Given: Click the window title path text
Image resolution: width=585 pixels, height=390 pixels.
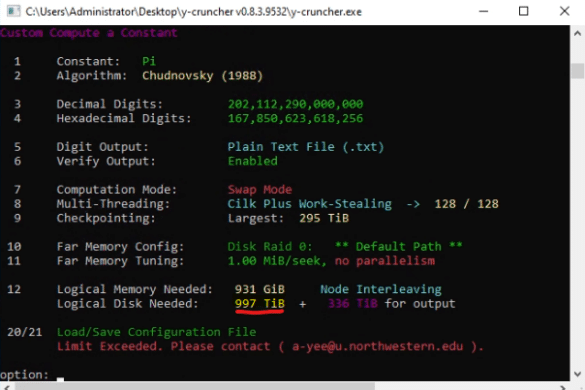Looking at the screenshot, I should 193,12.
